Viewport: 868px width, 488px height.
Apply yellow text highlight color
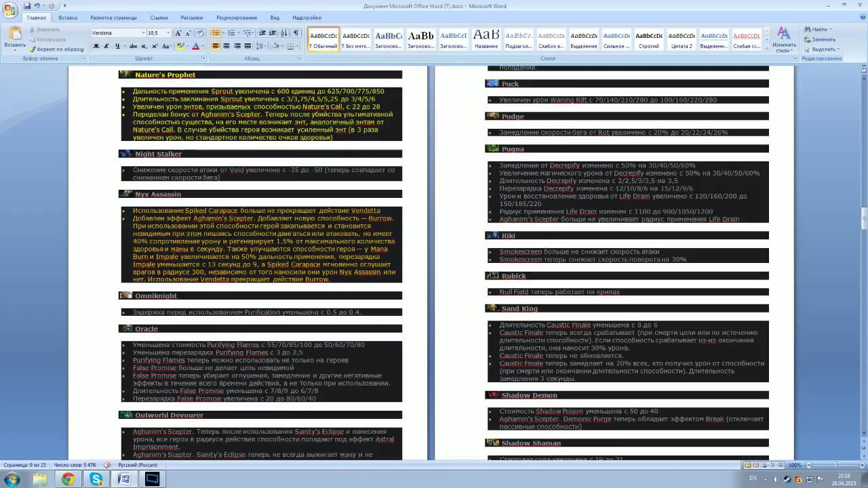[180, 46]
